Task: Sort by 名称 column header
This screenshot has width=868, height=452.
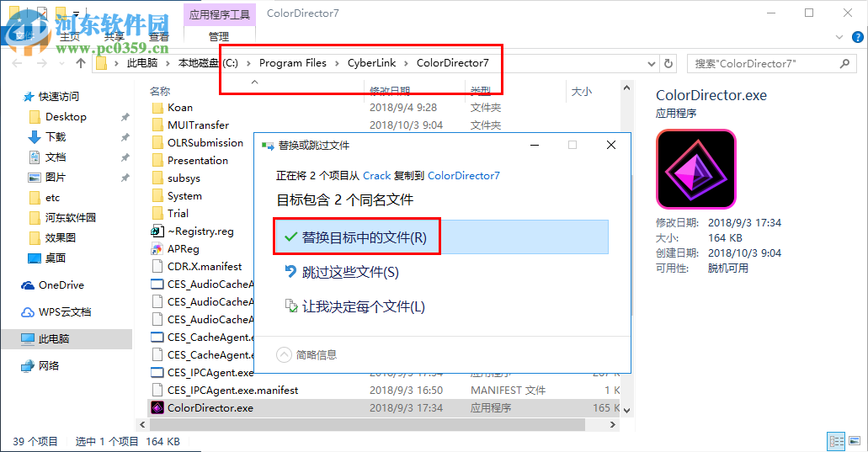Action: pos(159,91)
